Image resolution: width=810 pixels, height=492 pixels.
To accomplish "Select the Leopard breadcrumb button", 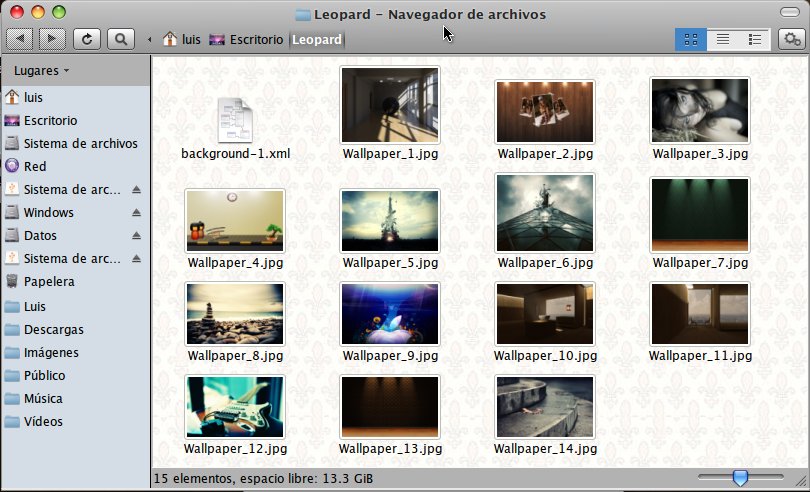I will coord(317,39).
